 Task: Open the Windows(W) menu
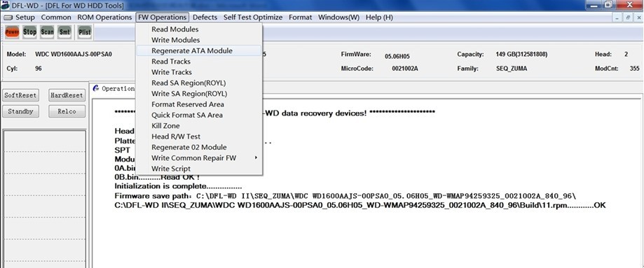pyautogui.click(x=339, y=17)
